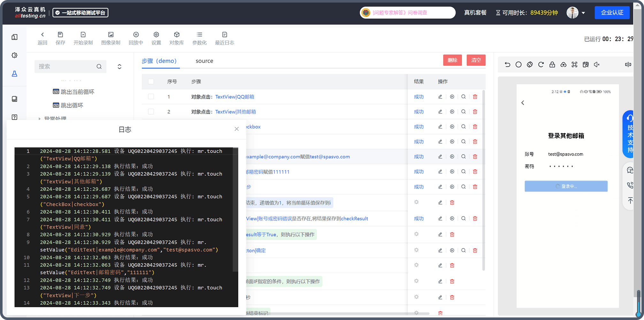644x320 pixels.
Task: Open the book icon in the left sidebar
Action: (14, 99)
